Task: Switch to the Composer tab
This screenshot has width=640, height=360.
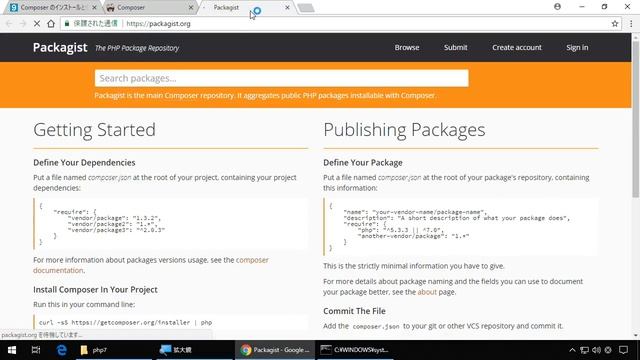Action: [149, 7]
